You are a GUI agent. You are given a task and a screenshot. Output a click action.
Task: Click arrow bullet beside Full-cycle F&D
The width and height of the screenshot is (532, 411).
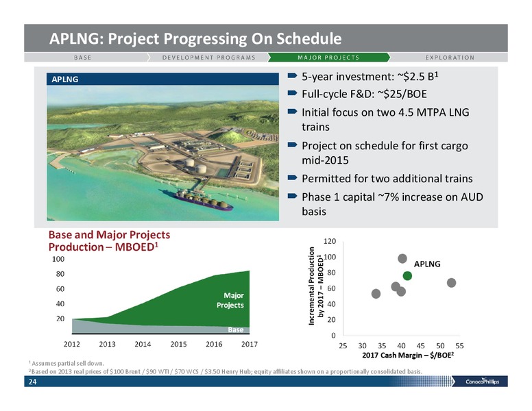(292, 93)
